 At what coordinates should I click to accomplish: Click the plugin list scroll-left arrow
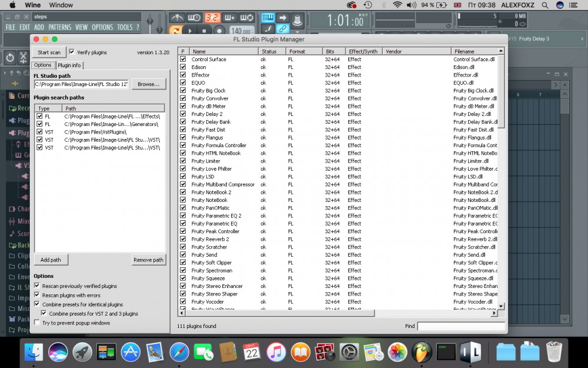pyautogui.click(x=182, y=313)
